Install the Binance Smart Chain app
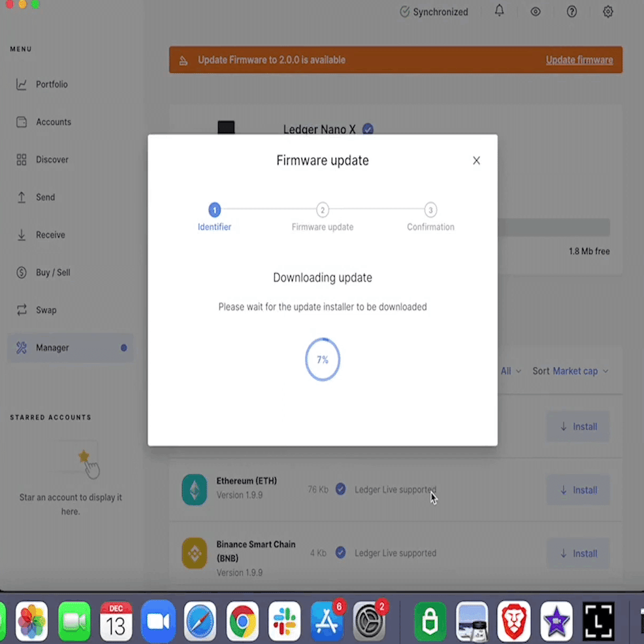Viewport: 644px width, 644px height. [x=577, y=553]
